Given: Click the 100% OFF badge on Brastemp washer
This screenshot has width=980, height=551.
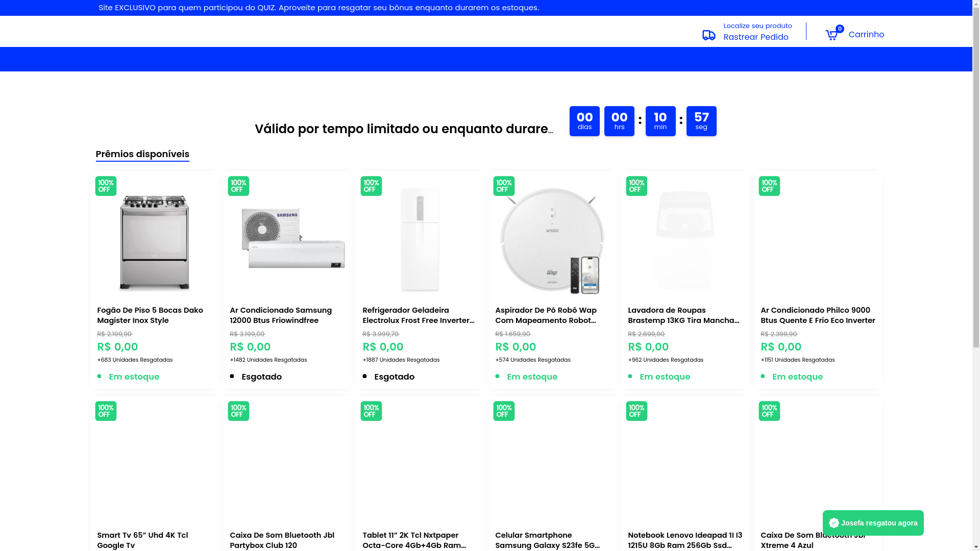Looking at the screenshot, I should tap(636, 186).
